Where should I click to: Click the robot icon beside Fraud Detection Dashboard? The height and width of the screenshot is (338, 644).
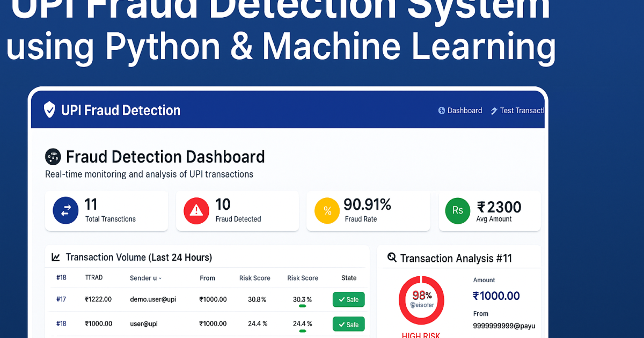[53, 156]
